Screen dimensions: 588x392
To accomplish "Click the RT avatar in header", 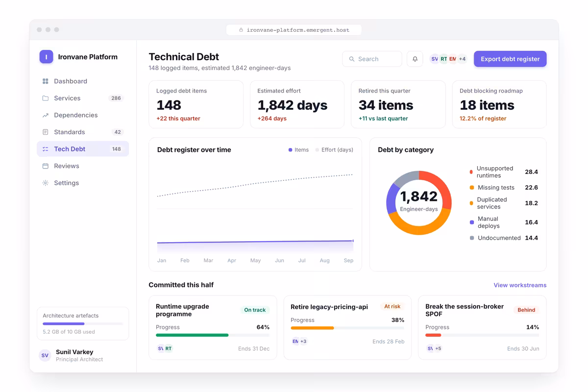I will tap(443, 59).
